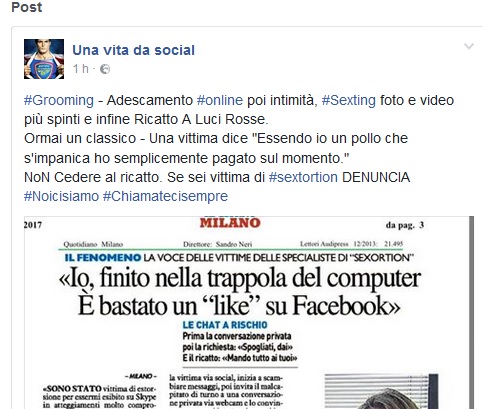Viewport: 483px width, 409px height.
Task: Open the 1 h post timestamp
Action: tap(81, 69)
